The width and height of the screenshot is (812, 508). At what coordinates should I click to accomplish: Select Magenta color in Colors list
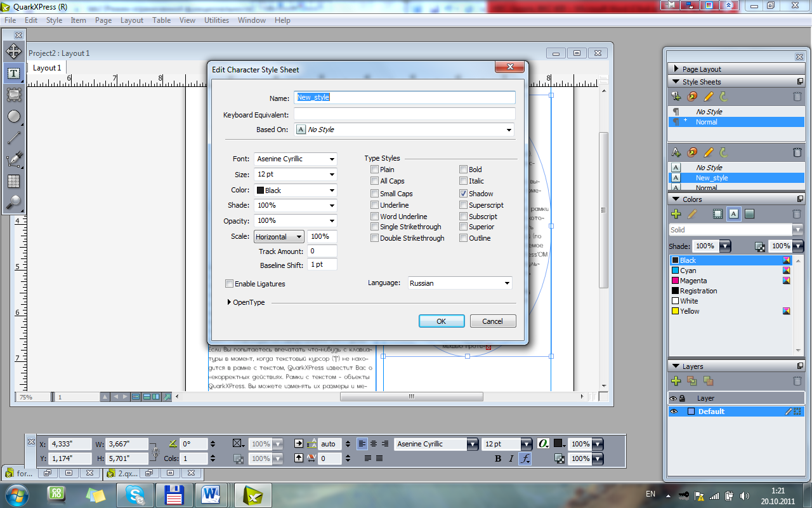pos(731,281)
